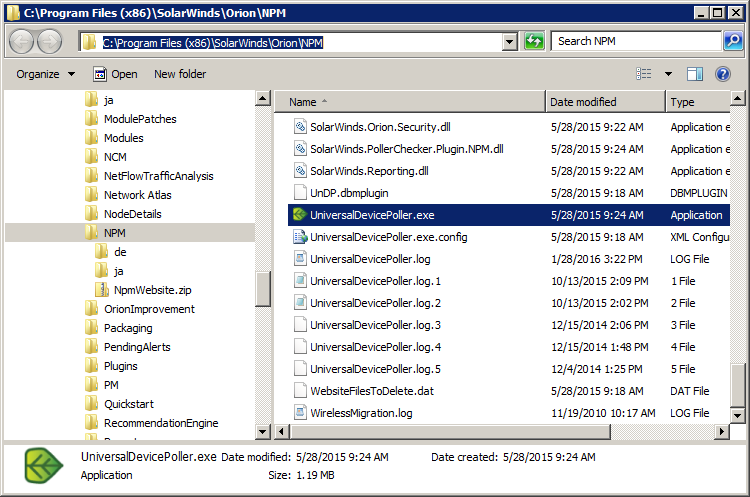The height and width of the screenshot is (497, 750).
Task: Click the search magnifier icon
Action: pyautogui.click(x=733, y=41)
